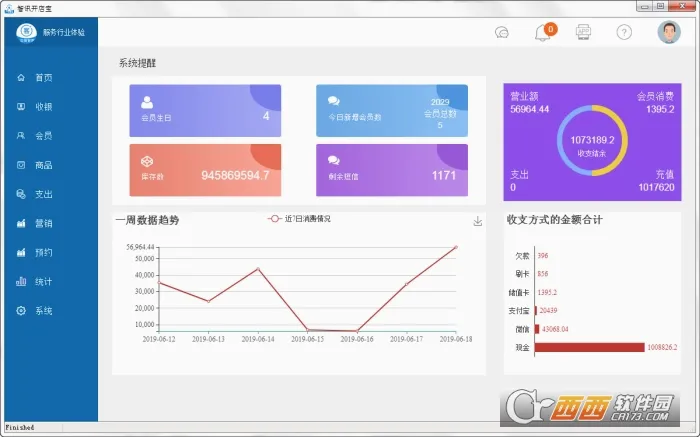Click the 微信 bar in payment chart

coord(537,329)
